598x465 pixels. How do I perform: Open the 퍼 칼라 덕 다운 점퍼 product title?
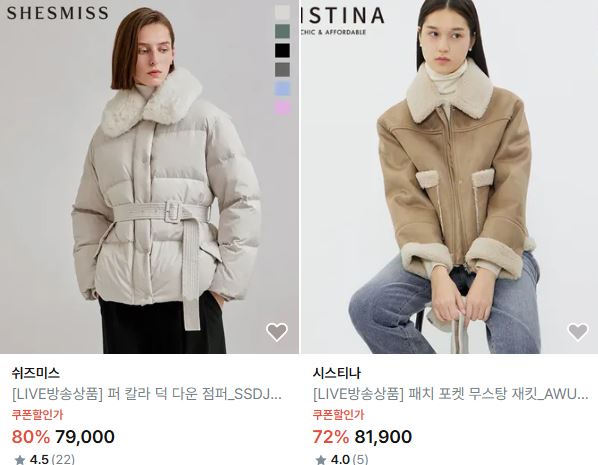coord(147,394)
